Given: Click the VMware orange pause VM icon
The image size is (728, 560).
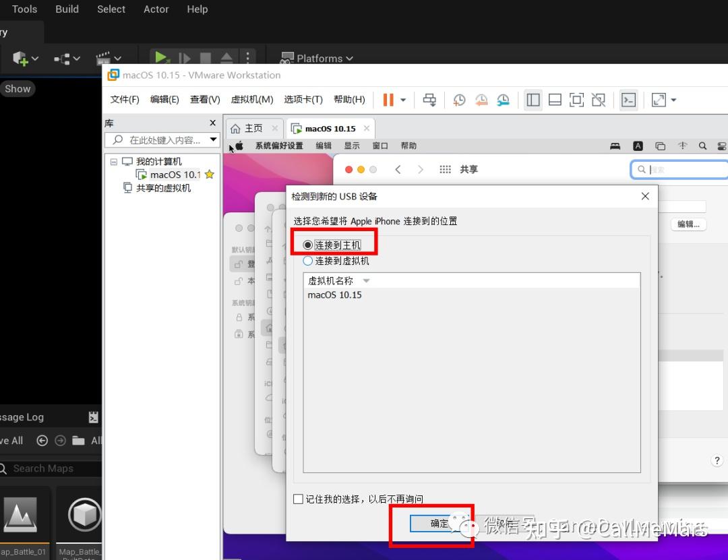Looking at the screenshot, I should [x=388, y=100].
